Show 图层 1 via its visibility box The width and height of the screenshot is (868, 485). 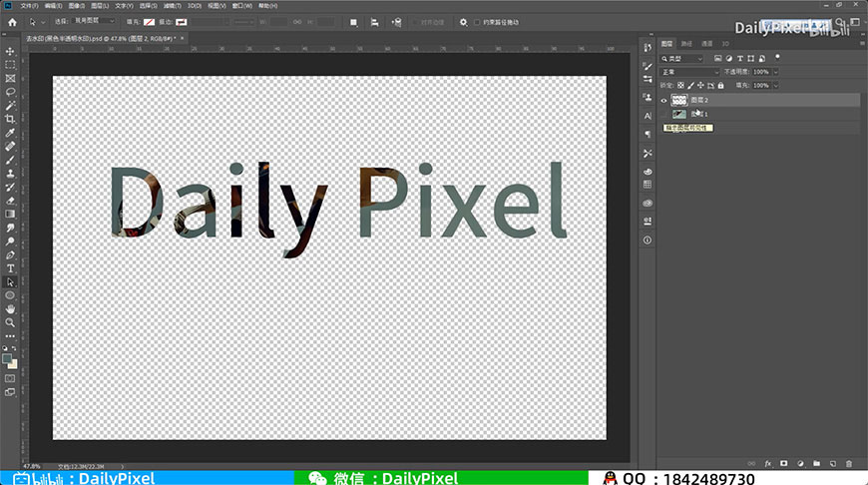[663, 114]
